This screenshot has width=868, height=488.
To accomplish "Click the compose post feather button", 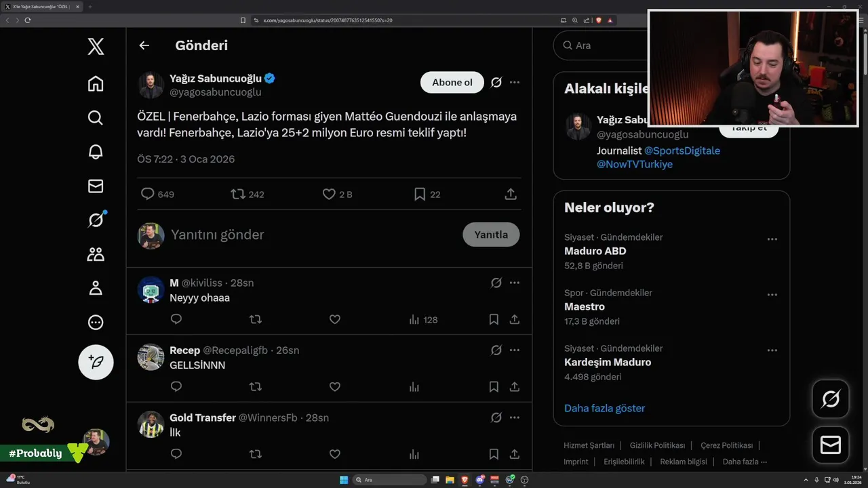I will (96, 362).
